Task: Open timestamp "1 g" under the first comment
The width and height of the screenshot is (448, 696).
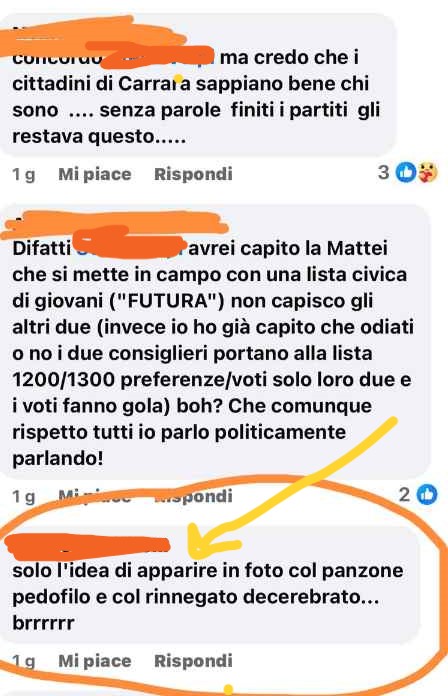Action: click(x=24, y=174)
